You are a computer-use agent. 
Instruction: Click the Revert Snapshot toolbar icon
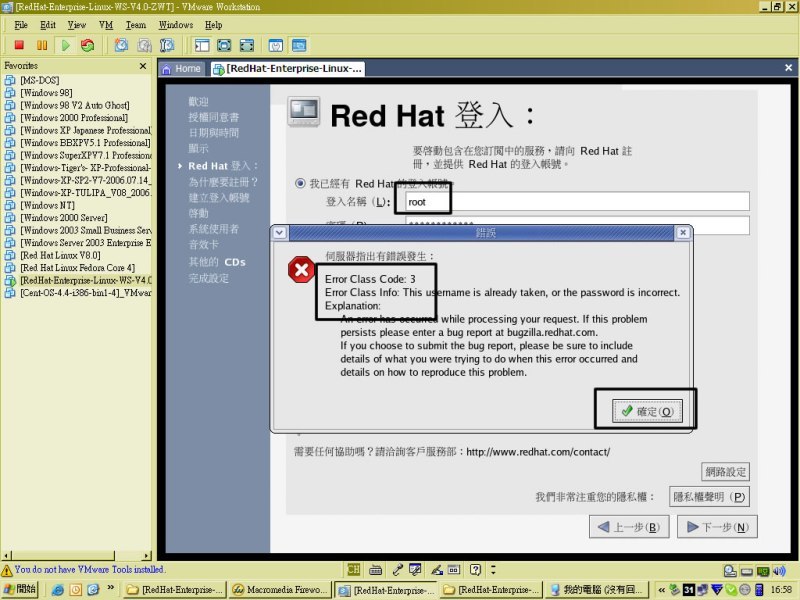(144, 45)
